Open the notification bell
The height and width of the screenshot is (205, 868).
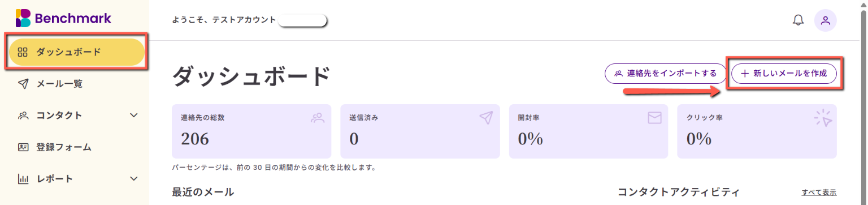(x=798, y=20)
